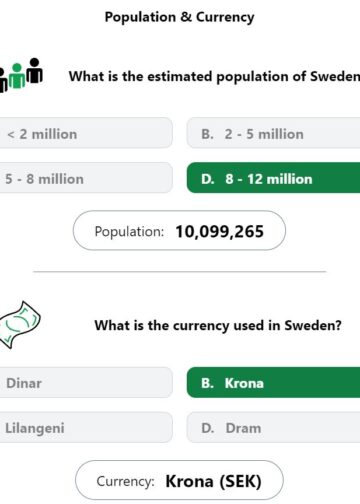Click the people population icon
Image resolution: width=360 pixels, height=504 pixels.
click(21, 75)
